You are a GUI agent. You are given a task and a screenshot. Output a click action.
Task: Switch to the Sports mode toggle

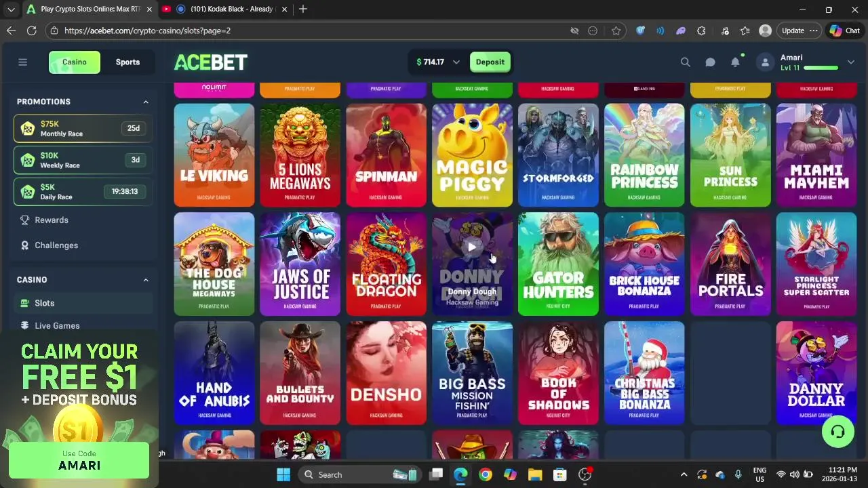[127, 62]
